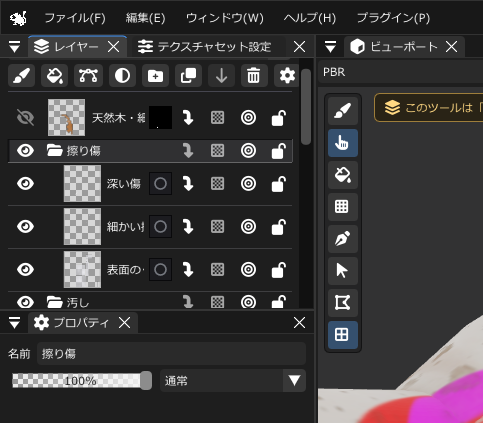Click the このツールは notification banner
The height and width of the screenshot is (423, 483).
coord(429,108)
